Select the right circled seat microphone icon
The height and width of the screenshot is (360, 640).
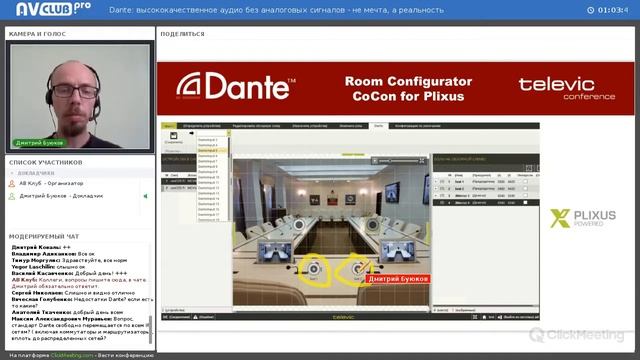358,269
